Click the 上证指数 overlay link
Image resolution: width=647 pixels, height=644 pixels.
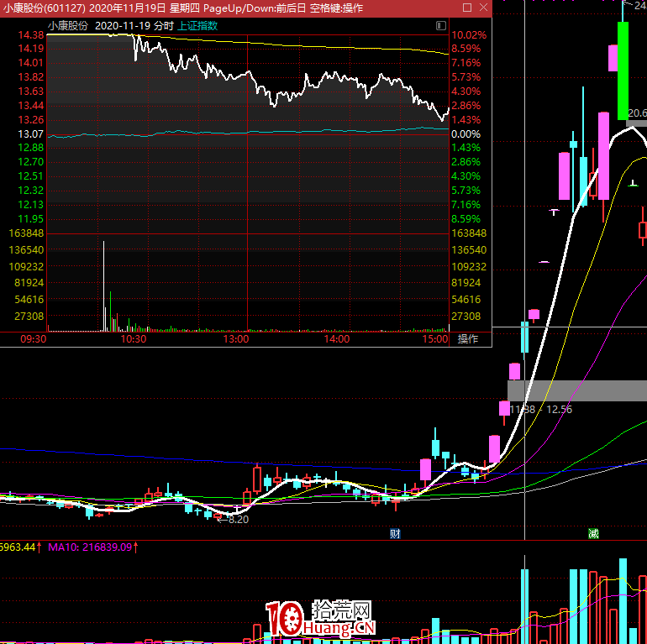point(197,26)
